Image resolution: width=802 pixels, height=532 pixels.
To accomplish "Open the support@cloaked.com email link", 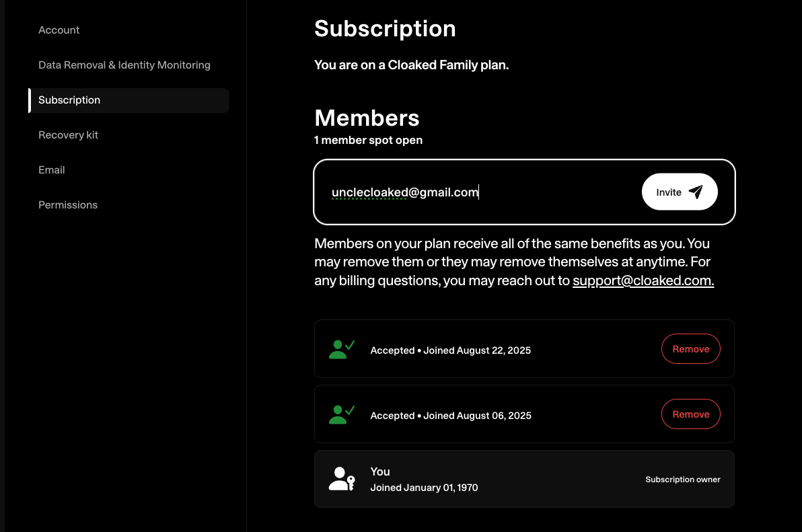I will 643,281.
